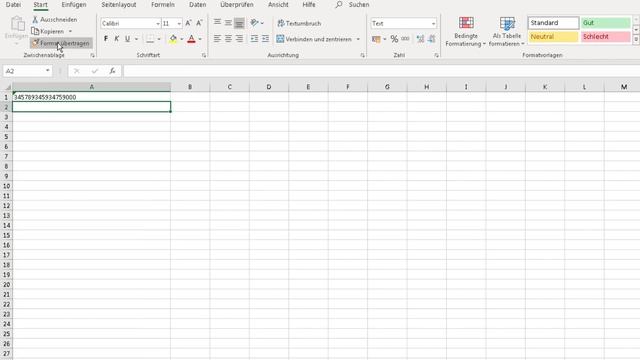Click Verbinden und zentrieren
This screenshot has height=360, width=640.
pyautogui.click(x=314, y=39)
